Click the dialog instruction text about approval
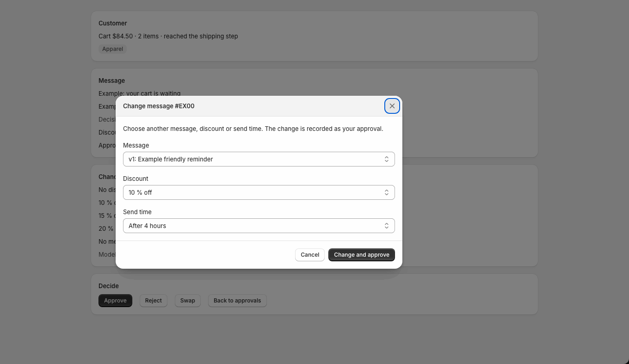The image size is (629, 364). (253, 129)
